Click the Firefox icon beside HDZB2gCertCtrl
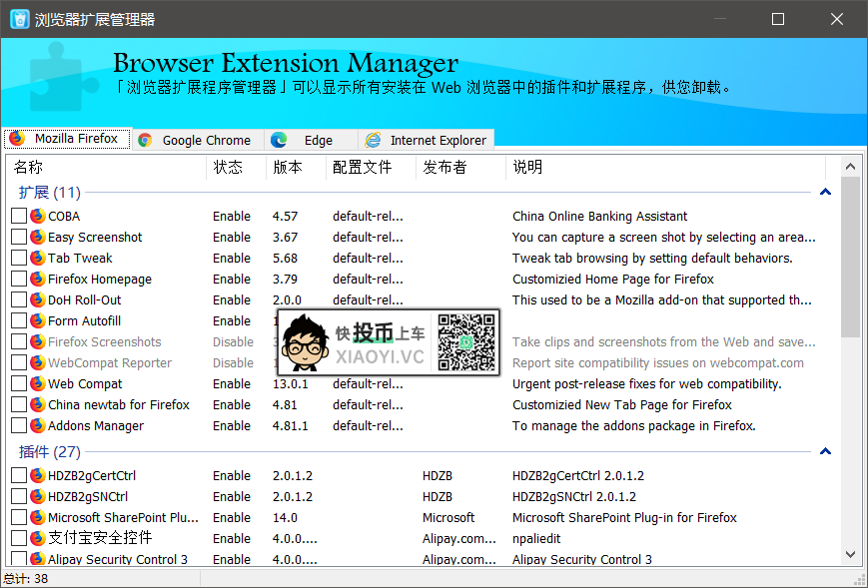 click(38, 476)
